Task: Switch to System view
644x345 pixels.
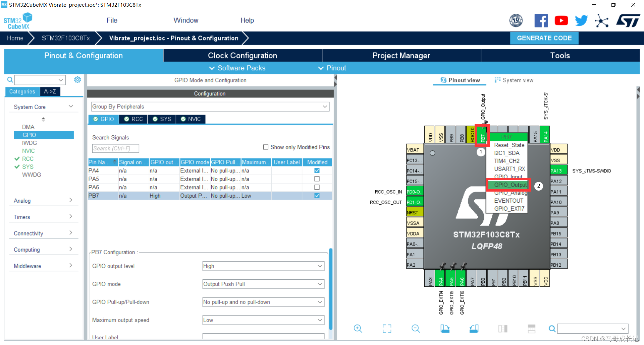Action: [x=514, y=80]
